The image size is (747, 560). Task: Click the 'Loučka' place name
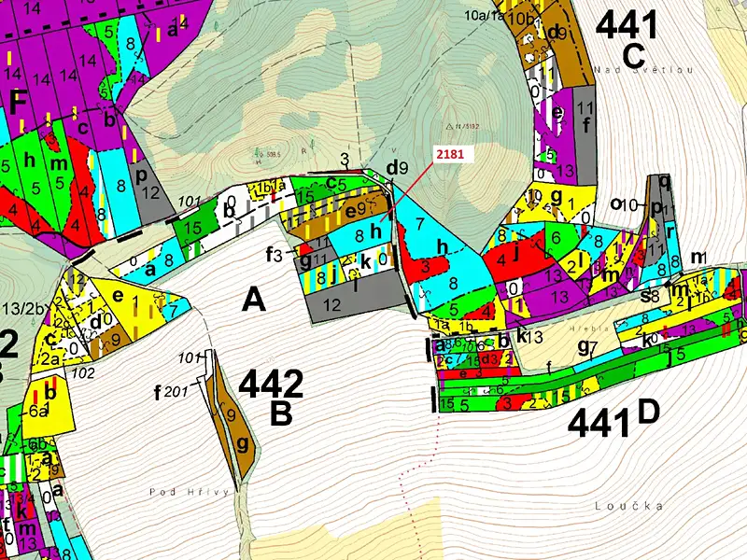click(x=628, y=506)
